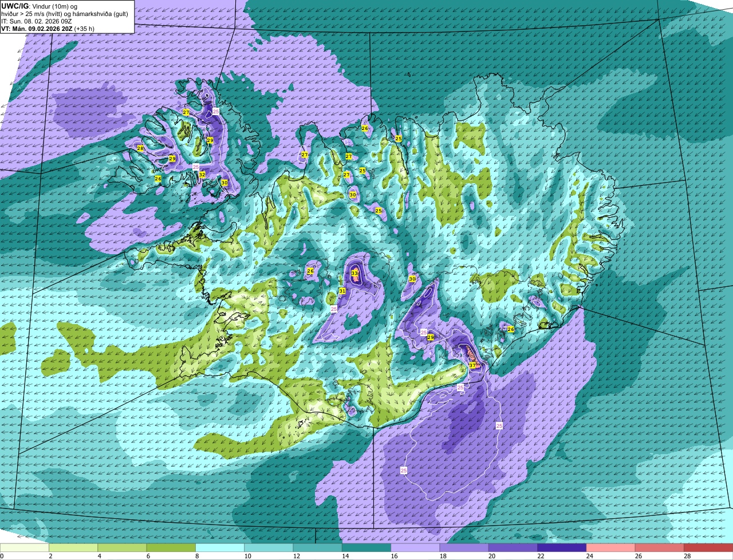Click the 22–24 m/s dark indigo legend swatch
733x560 pixels.
click(562, 547)
